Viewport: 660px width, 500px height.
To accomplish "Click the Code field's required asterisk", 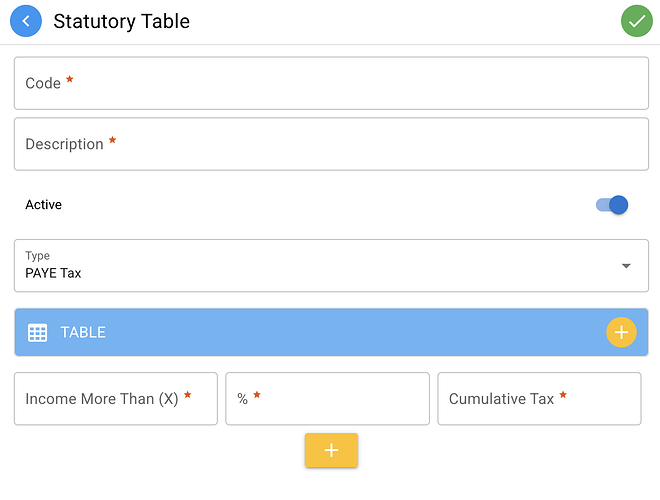I will (70, 79).
